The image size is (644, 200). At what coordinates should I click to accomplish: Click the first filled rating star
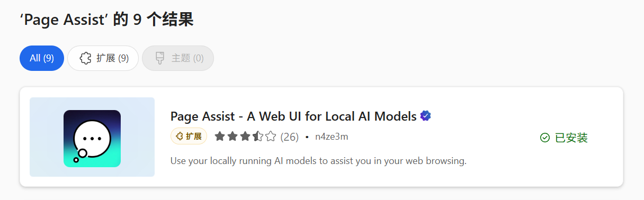pos(220,137)
